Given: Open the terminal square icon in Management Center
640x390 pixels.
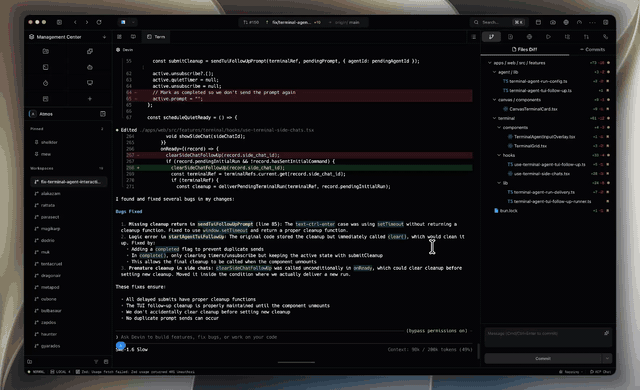Looking at the screenshot, I should [46, 67].
